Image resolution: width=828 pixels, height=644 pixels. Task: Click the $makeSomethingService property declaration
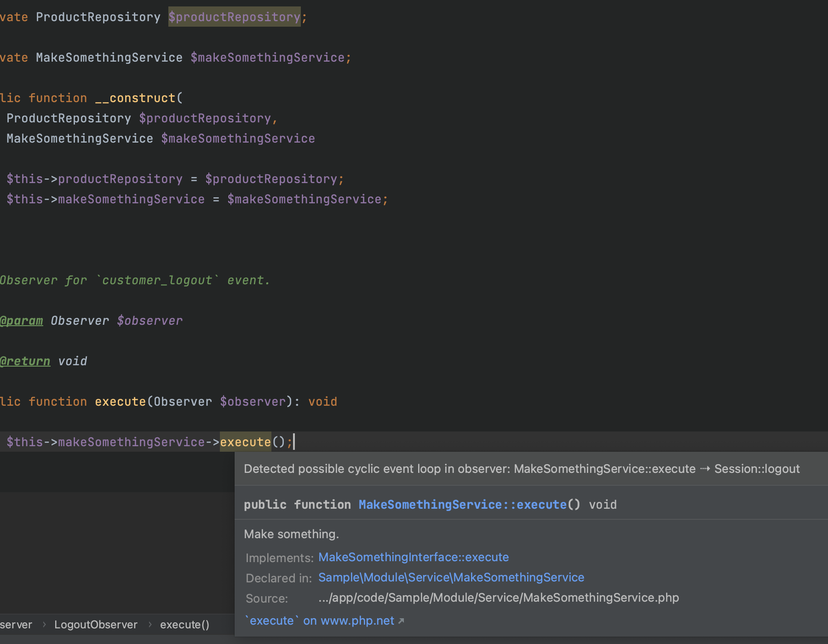[x=268, y=57]
